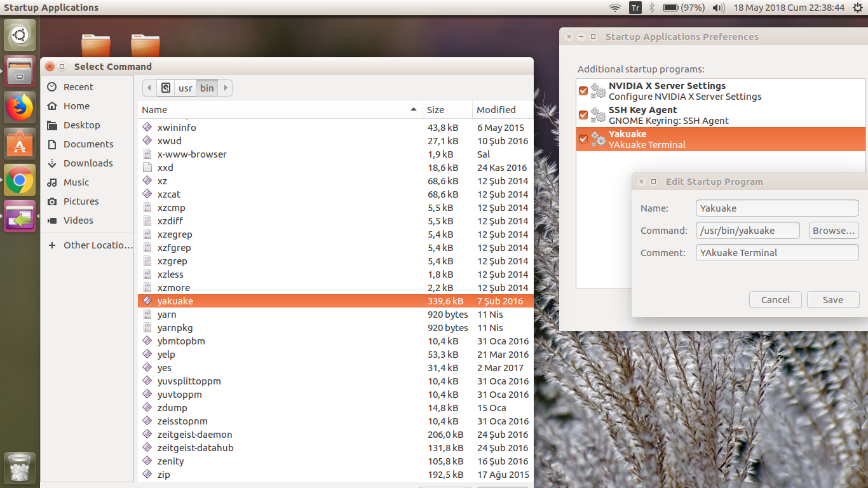Click the Command field with /usr/bin/yakuake
The width and height of the screenshot is (868, 488).
[x=748, y=231]
